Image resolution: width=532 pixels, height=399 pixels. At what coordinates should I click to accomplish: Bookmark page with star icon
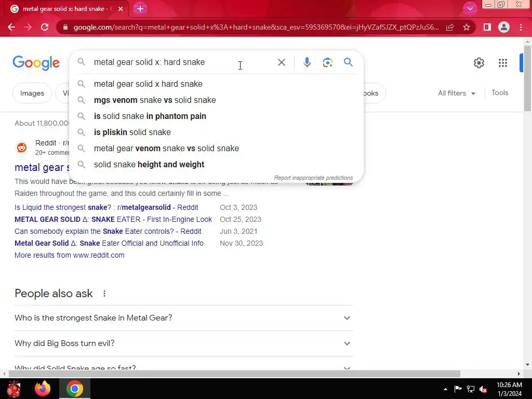click(467, 27)
